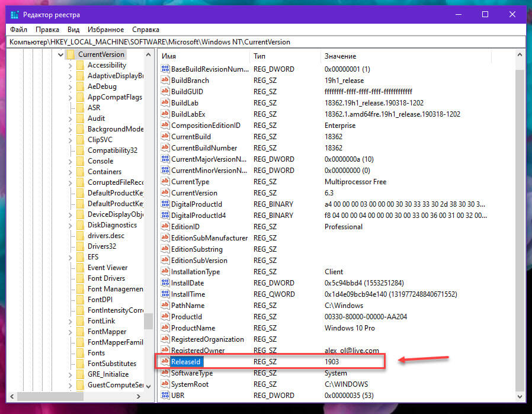Select the AeDebug key in tree
Viewport: 532px width, 414px height.
(102, 86)
